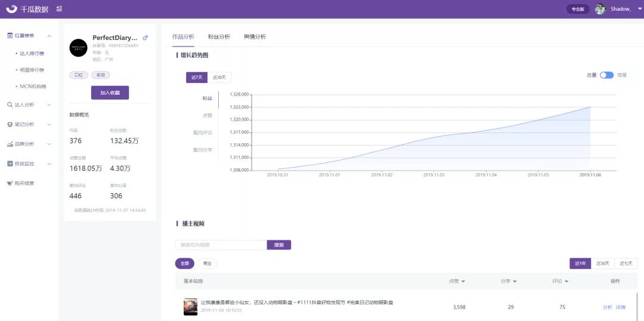Image resolution: width=644 pixels, height=321 pixels.
Task: Click the Shadow_ user avatar
Action: coord(600,9)
